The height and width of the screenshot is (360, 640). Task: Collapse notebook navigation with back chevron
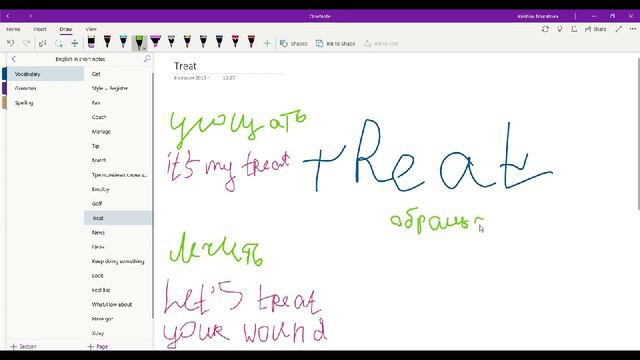[x=13, y=59]
